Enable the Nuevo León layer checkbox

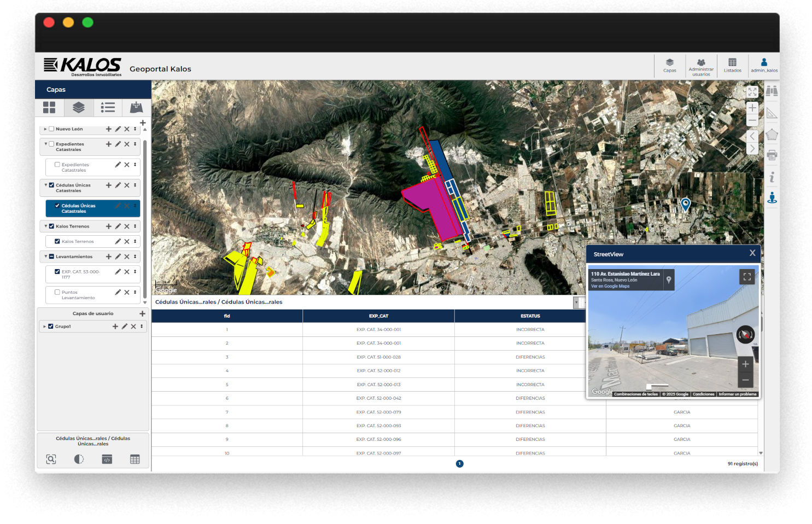pos(51,129)
